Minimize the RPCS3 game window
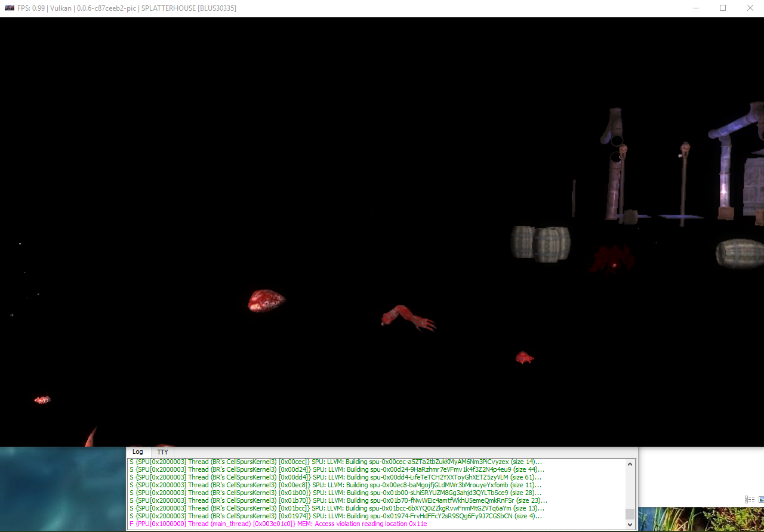The width and height of the screenshot is (764, 532). click(x=695, y=8)
